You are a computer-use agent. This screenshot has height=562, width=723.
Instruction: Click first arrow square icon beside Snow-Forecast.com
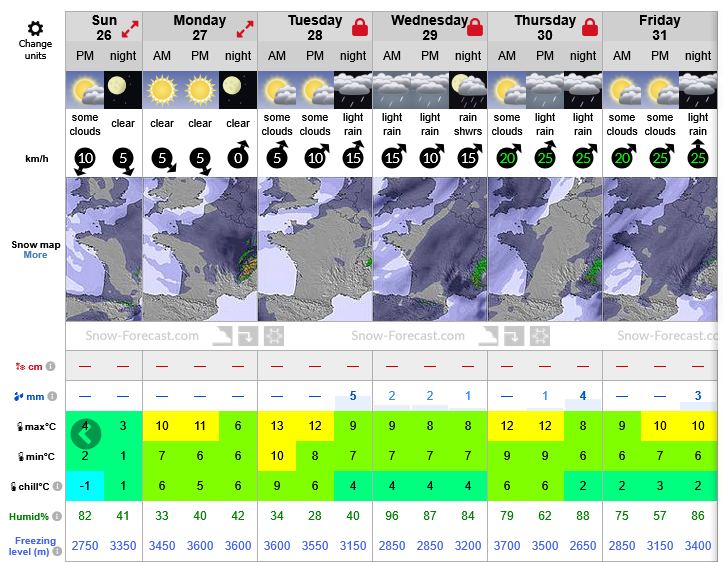pos(248,336)
